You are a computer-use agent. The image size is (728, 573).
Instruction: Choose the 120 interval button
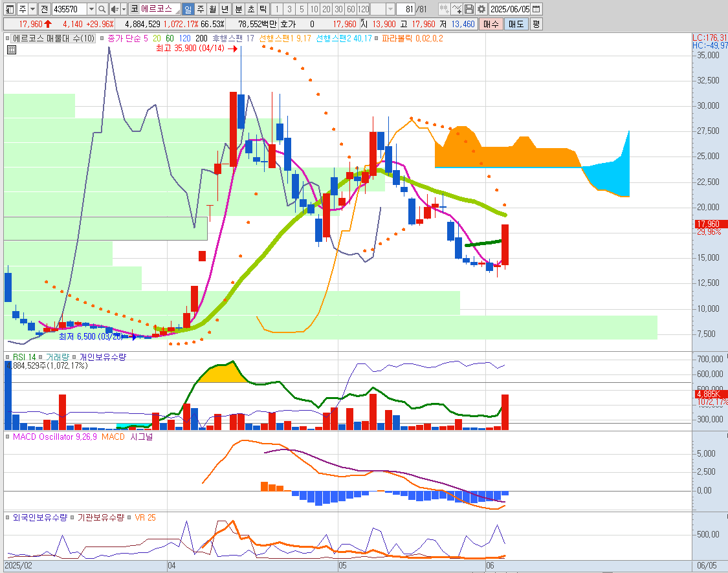click(x=364, y=9)
